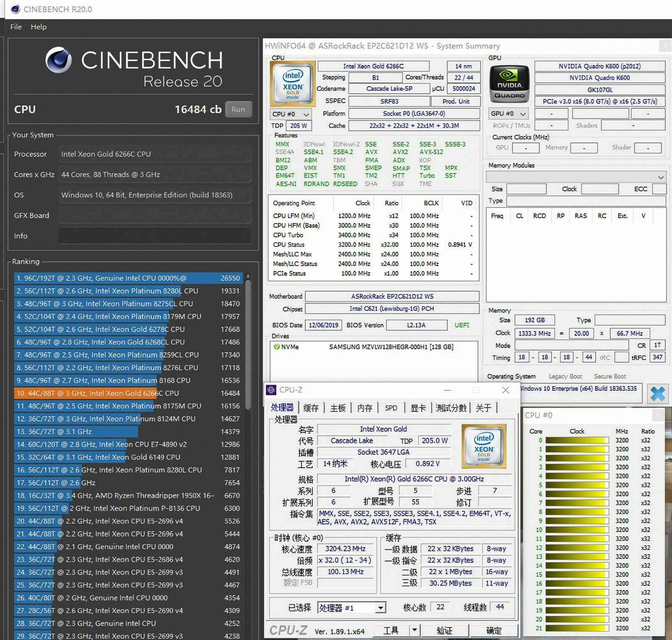
Task: Switch to the 測試分數 tab in CPU-Z
Action: coord(451,408)
